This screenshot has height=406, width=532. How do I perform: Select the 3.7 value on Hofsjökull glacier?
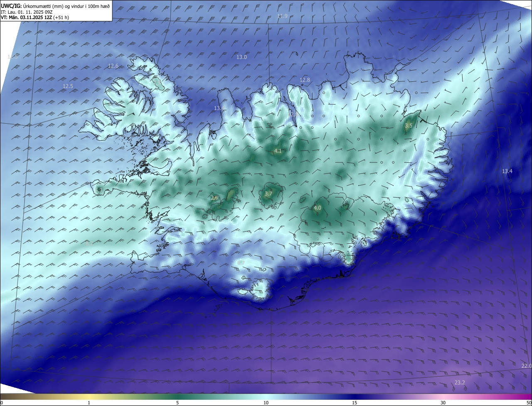(x=268, y=193)
